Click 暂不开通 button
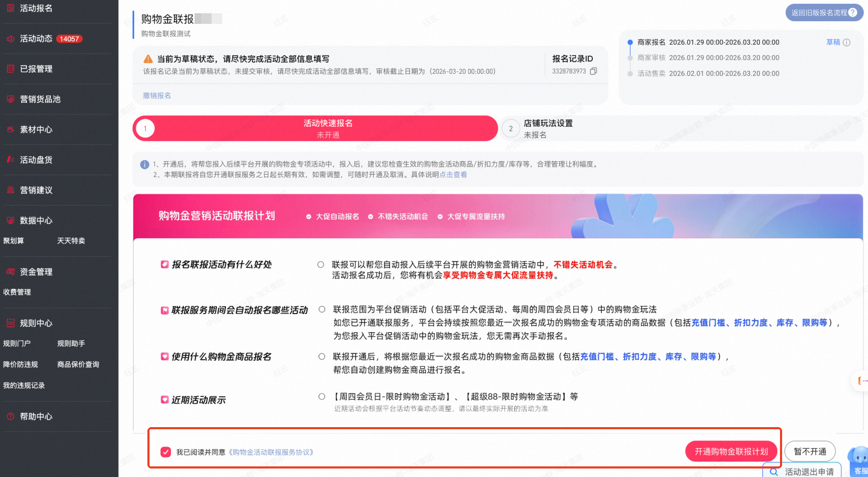The height and width of the screenshot is (477, 868). pos(810,452)
